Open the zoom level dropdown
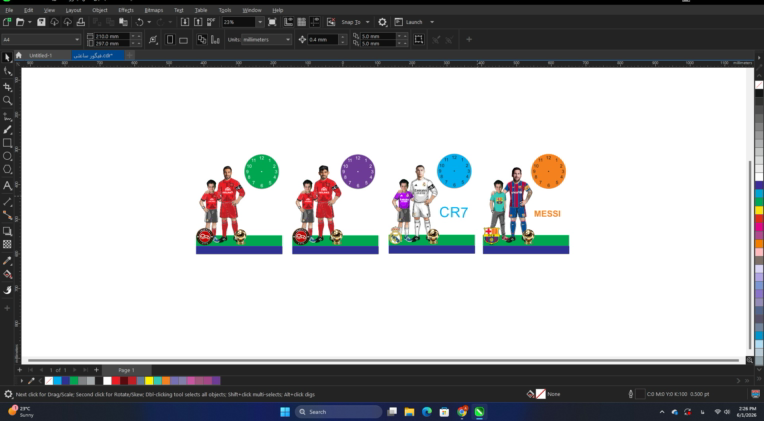Viewport: 764px width, 421px height. (260, 22)
